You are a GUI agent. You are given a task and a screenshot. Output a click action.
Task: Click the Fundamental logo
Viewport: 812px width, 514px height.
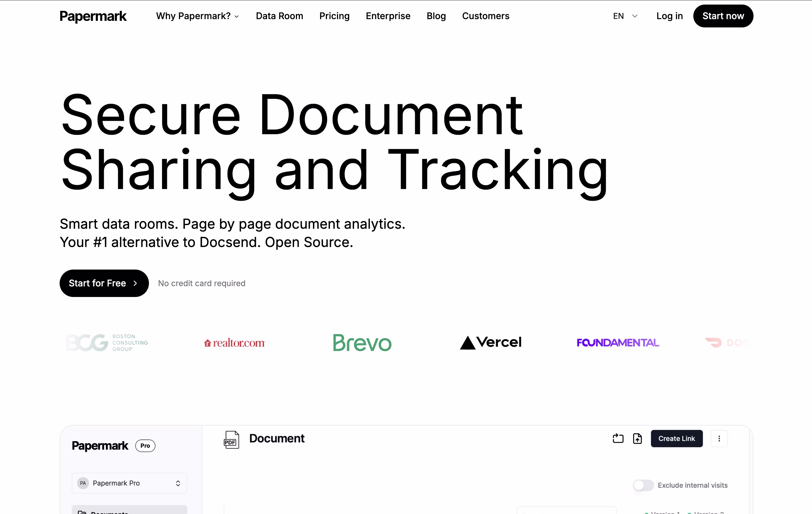click(618, 343)
